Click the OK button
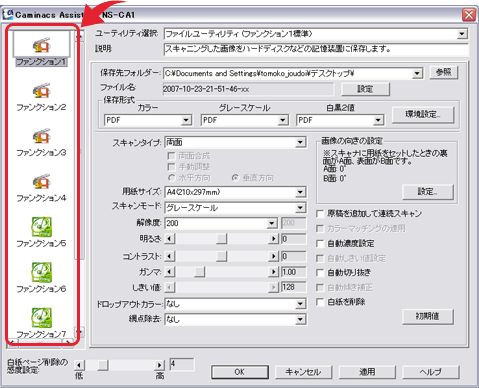This screenshot has width=479, height=388. (240, 372)
